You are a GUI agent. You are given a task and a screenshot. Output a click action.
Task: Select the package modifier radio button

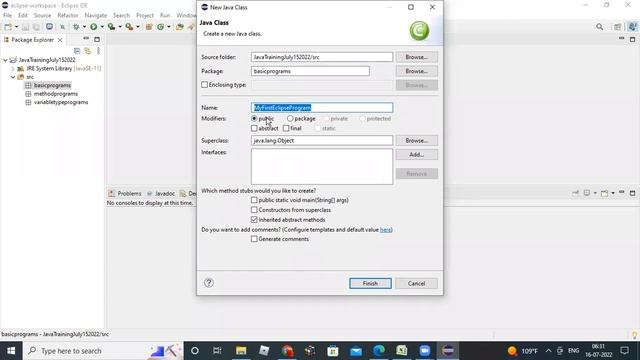[290, 118]
